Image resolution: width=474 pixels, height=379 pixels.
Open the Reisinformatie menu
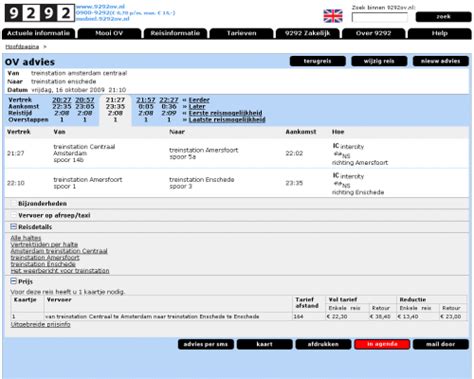(x=175, y=33)
